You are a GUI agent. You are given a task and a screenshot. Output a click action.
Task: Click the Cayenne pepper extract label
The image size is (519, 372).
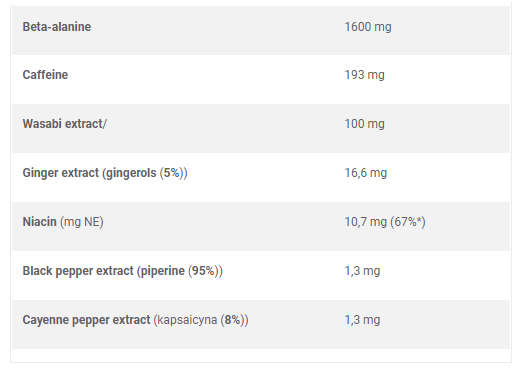tap(86, 320)
